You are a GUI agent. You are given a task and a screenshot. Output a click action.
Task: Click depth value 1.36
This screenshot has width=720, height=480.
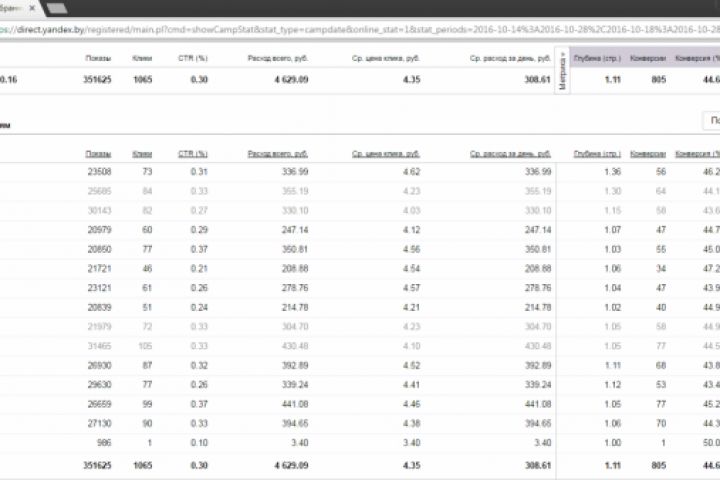pos(613,172)
